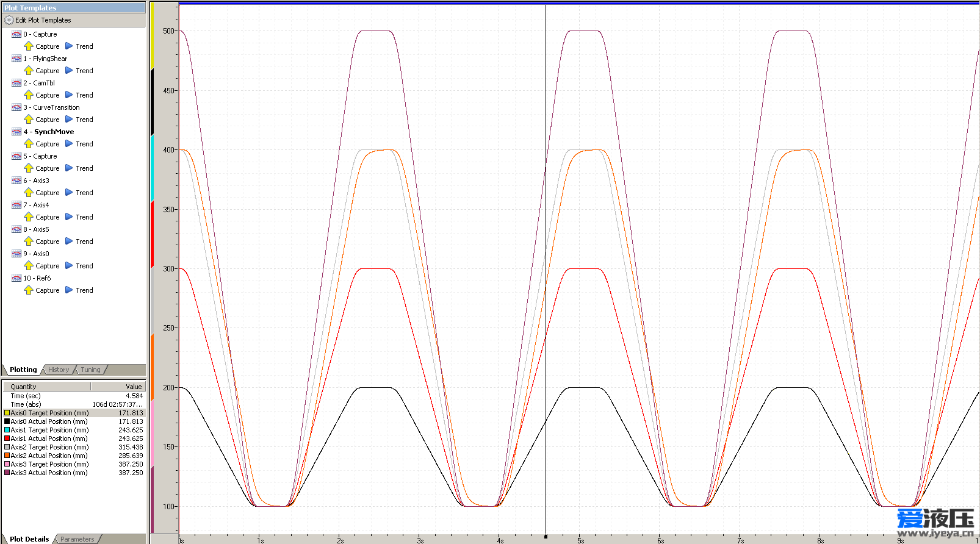Screen dimensions: 980x544
Task: Select the 3 - CurveTransition template
Action: (51, 107)
